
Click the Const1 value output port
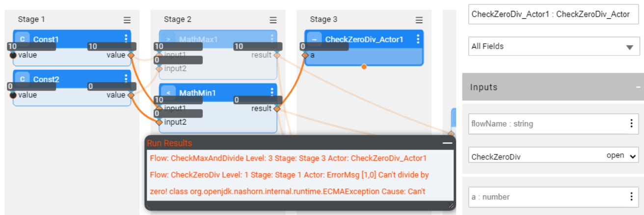(x=131, y=55)
